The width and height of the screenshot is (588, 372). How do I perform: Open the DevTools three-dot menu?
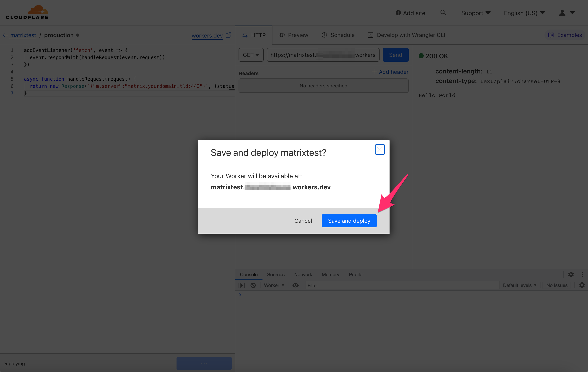pos(582,275)
